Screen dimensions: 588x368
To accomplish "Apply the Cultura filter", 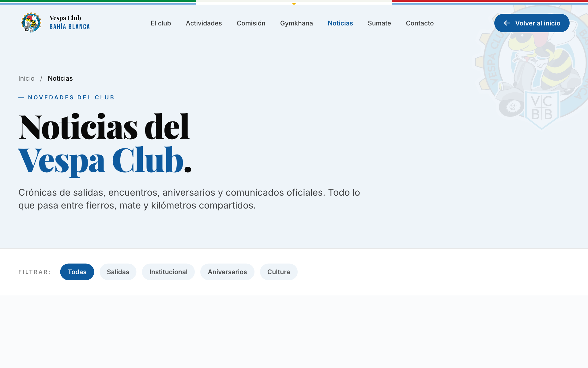I will point(279,272).
